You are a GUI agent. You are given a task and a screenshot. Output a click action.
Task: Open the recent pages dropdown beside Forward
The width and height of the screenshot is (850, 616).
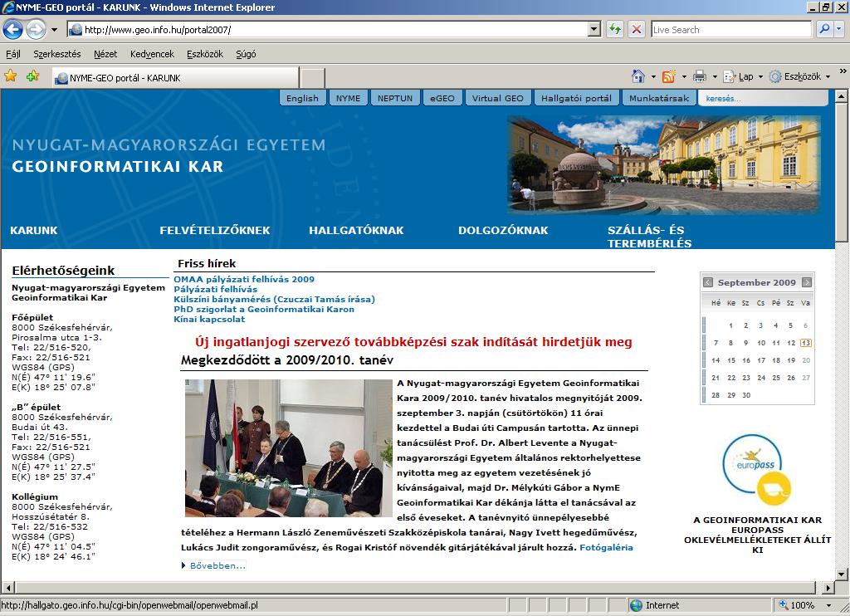[54, 30]
